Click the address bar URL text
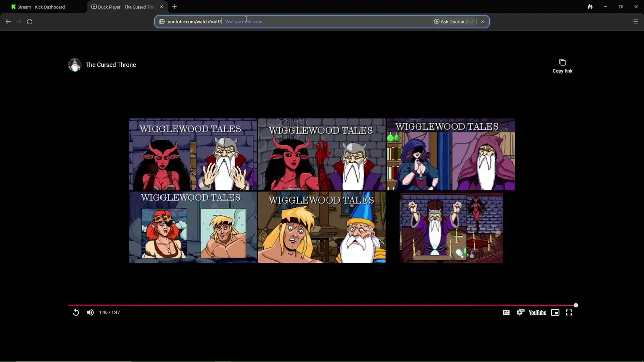The height and width of the screenshot is (362, 644). click(x=195, y=22)
